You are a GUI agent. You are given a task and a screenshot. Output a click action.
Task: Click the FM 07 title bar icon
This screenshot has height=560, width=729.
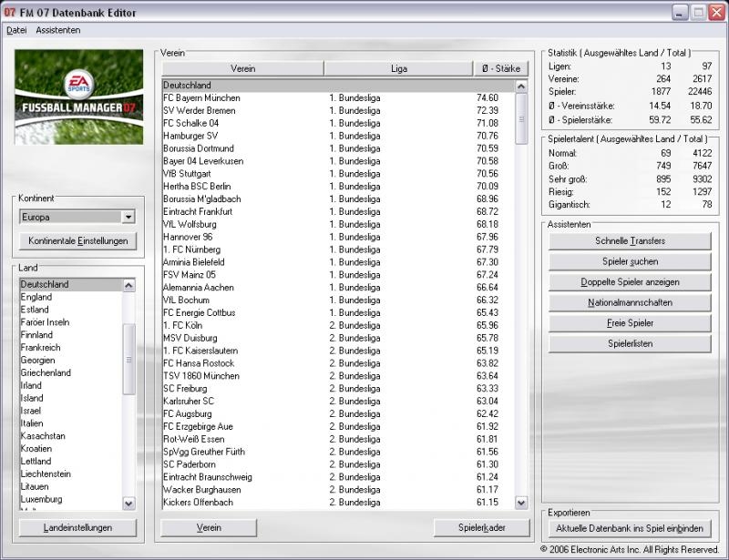(x=10, y=12)
